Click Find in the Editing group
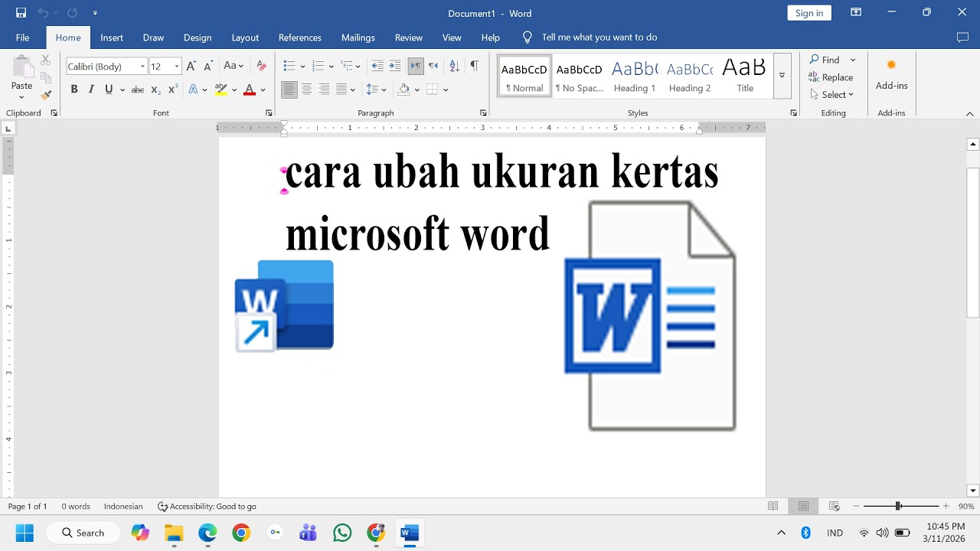This screenshot has width=980, height=551. coord(825,60)
